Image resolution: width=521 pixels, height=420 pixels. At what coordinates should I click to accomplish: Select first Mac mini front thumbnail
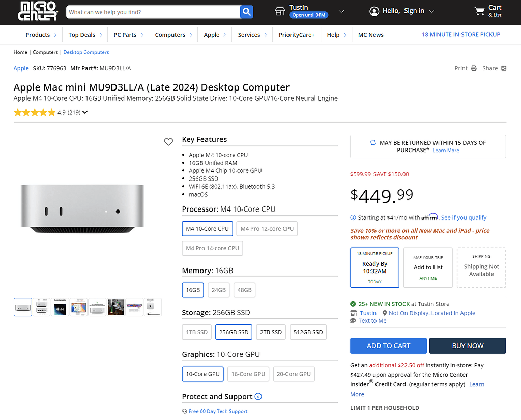pos(22,307)
